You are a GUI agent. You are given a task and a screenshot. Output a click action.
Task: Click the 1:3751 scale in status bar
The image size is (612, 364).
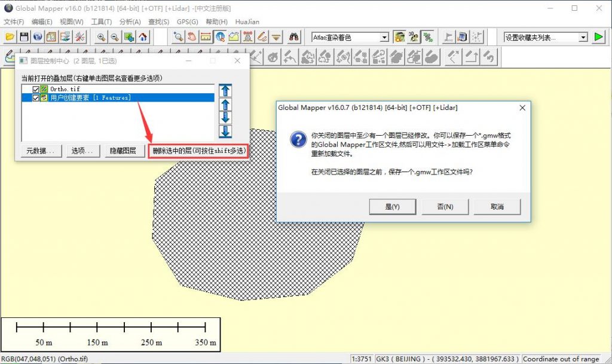coord(361,359)
